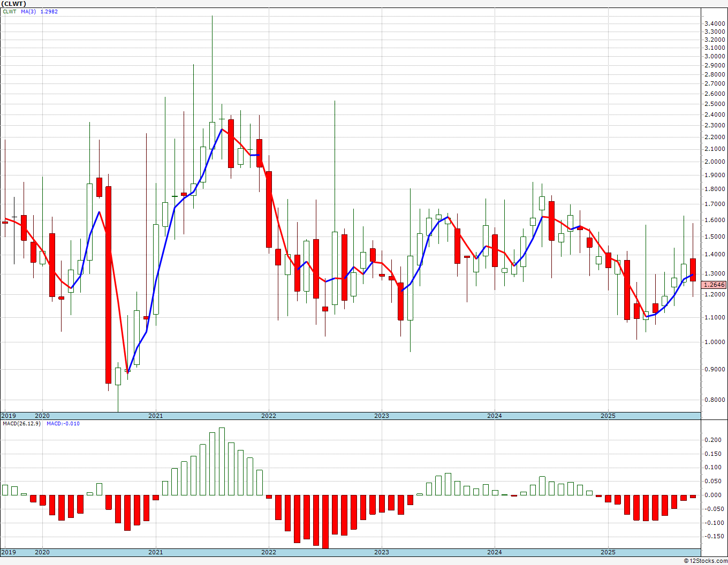Viewport: 728px width, 565px height.
Task: Click the 3.4000 price axis label
Action: (x=716, y=24)
